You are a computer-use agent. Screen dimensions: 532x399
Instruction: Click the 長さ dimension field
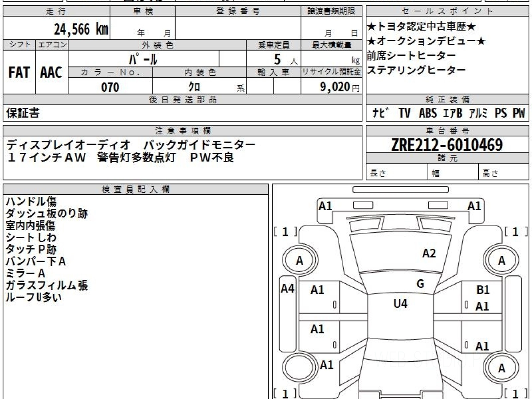(x=397, y=172)
